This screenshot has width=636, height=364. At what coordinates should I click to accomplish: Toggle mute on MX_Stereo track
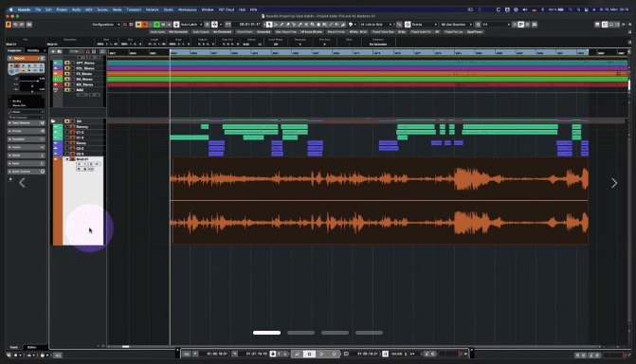pos(67,84)
